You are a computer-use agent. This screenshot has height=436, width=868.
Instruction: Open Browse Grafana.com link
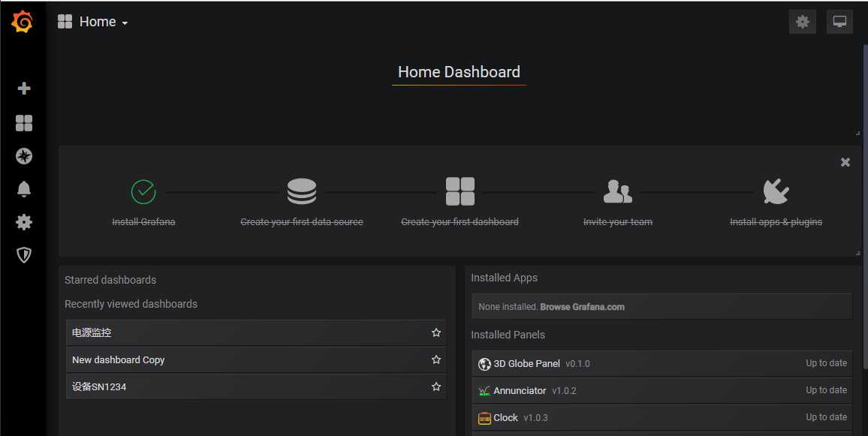(x=583, y=307)
